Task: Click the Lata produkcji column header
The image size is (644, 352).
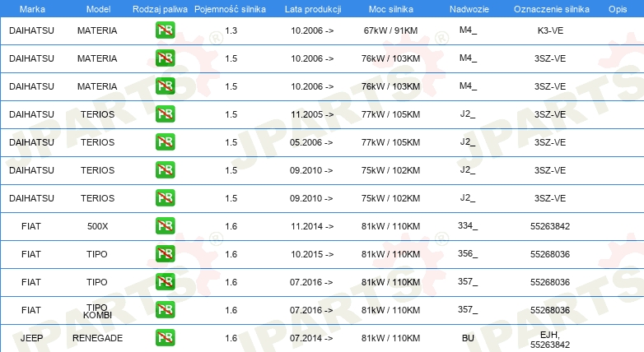Action: coord(313,9)
